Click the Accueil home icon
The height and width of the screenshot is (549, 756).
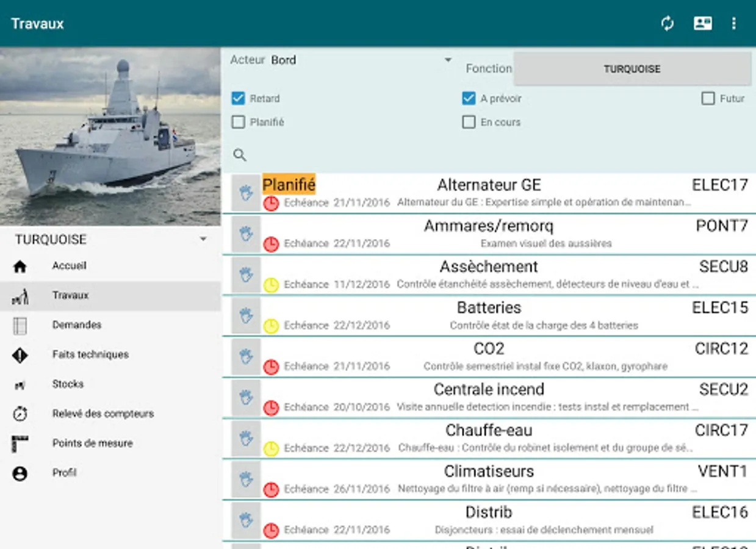20,266
